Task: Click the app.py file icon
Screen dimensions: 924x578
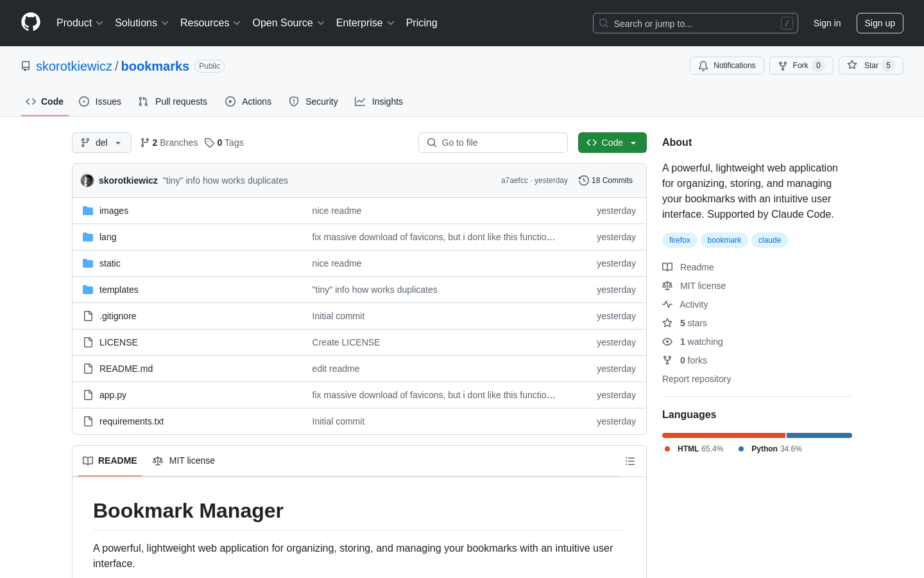Action: tap(88, 395)
